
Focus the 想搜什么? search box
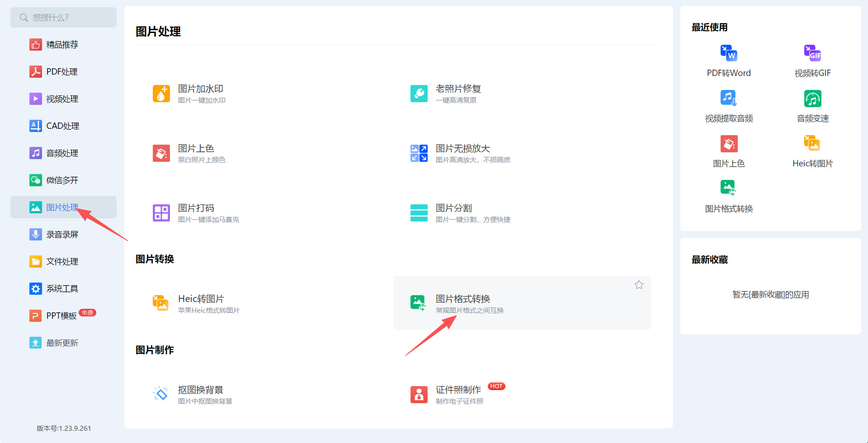[63, 17]
